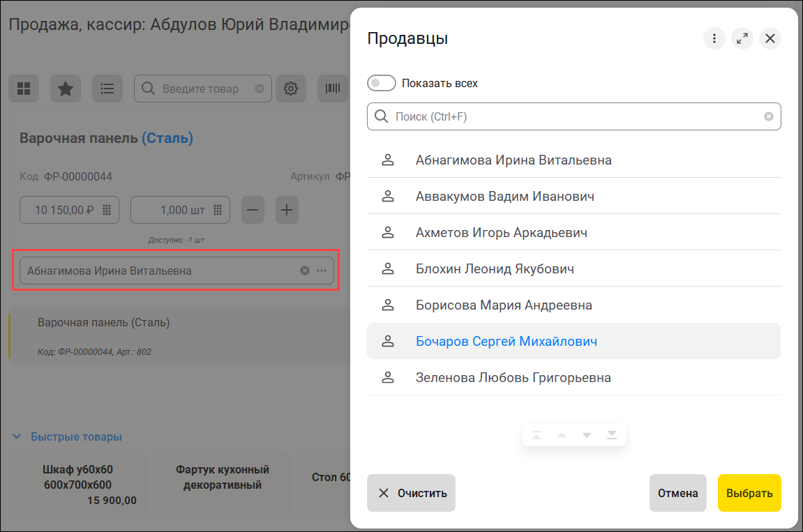Open the price calculator keypad icon
Viewport: 803px width, 532px height.
point(107,210)
